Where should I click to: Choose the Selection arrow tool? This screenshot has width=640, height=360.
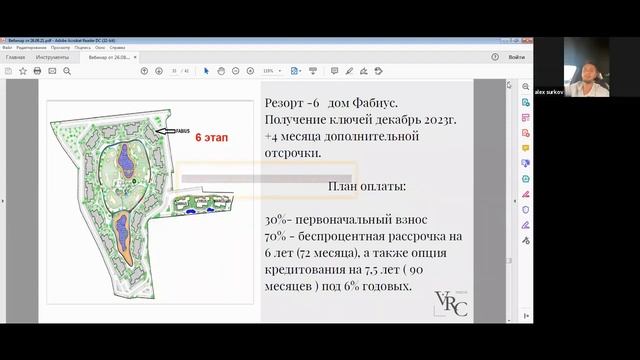(206, 71)
